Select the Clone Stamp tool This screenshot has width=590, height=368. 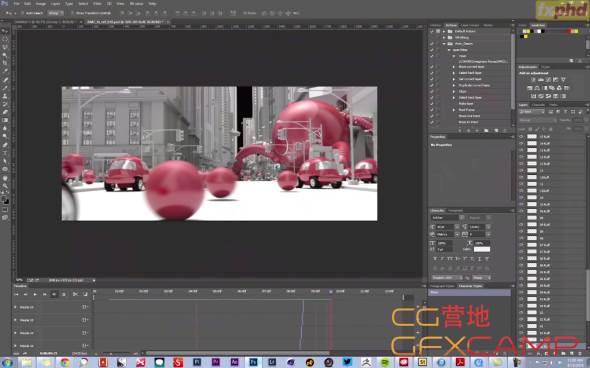(5, 96)
